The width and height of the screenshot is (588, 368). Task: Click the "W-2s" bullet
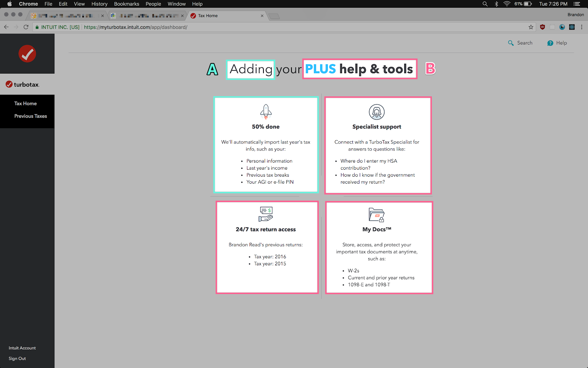354,270
